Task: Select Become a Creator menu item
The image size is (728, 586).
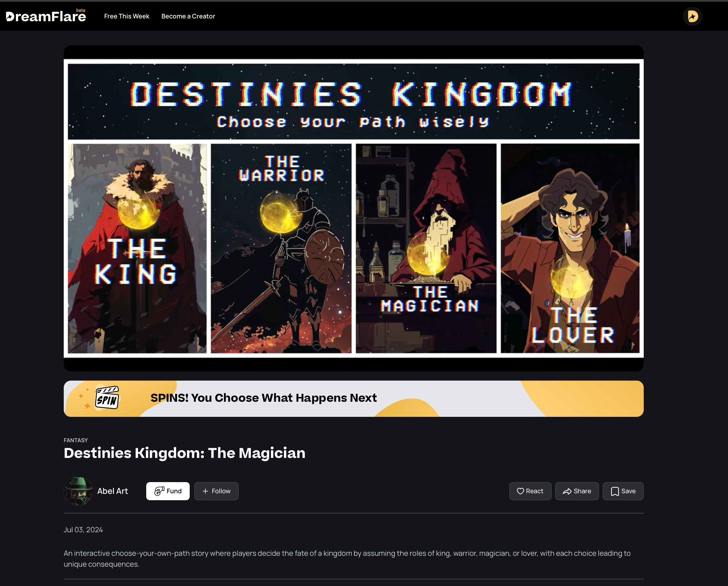Action: (x=188, y=16)
